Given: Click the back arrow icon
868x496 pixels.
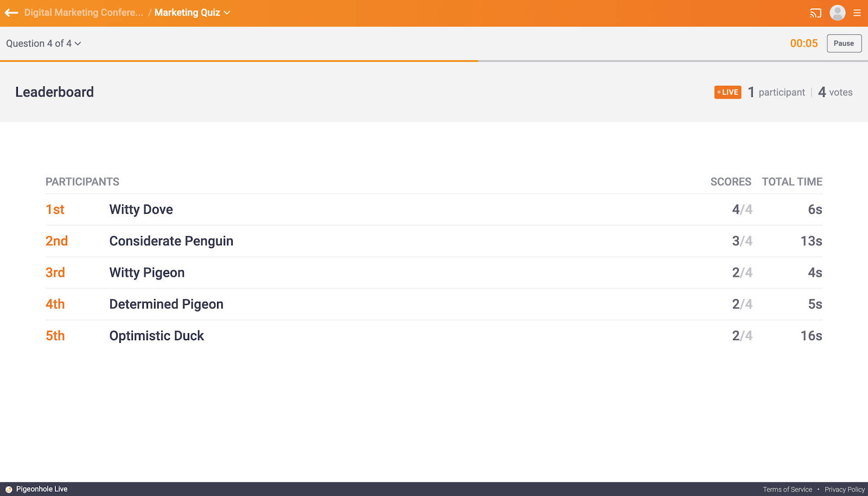Looking at the screenshot, I should pyautogui.click(x=11, y=12).
